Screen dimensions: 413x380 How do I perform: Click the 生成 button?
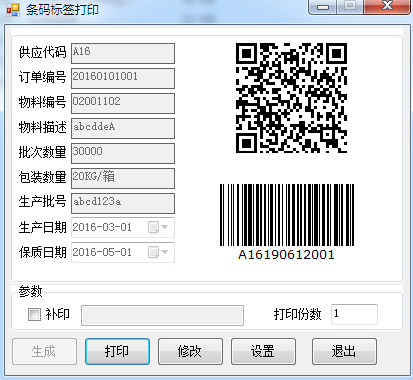pos(44,351)
